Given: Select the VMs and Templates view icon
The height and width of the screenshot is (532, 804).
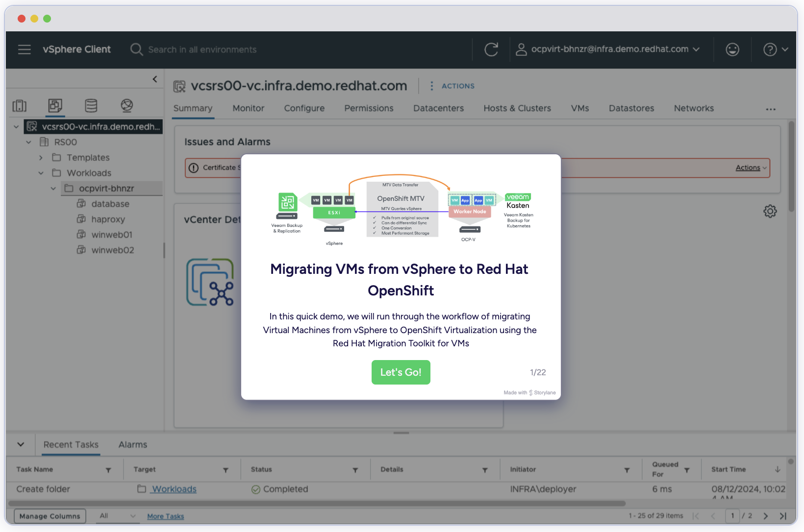Looking at the screenshot, I should pyautogui.click(x=55, y=106).
